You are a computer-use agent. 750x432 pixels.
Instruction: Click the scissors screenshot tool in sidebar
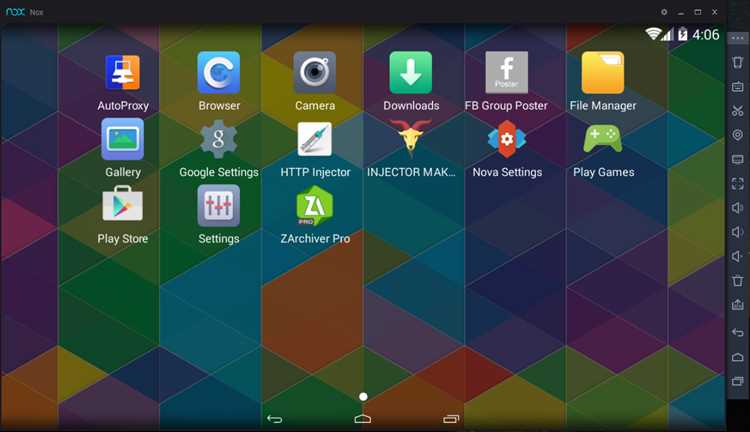pyautogui.click(x=738, y=111)
